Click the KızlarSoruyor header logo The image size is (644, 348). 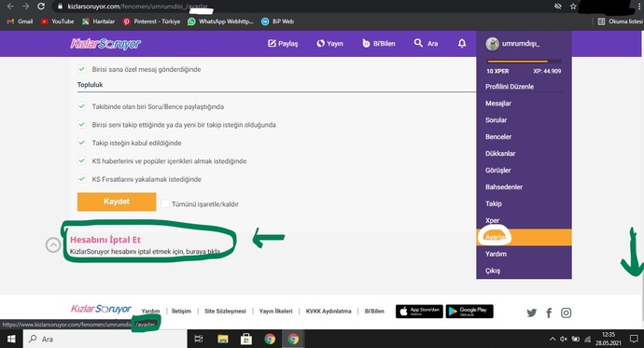point(105,44)
